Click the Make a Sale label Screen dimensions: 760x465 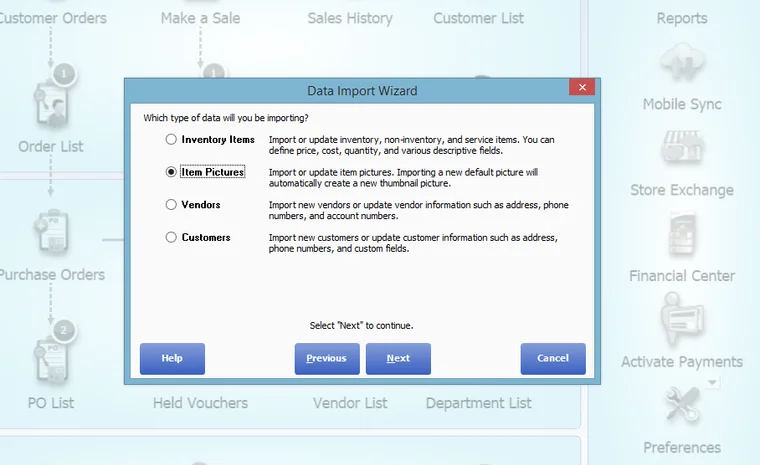tap(200, 18)
